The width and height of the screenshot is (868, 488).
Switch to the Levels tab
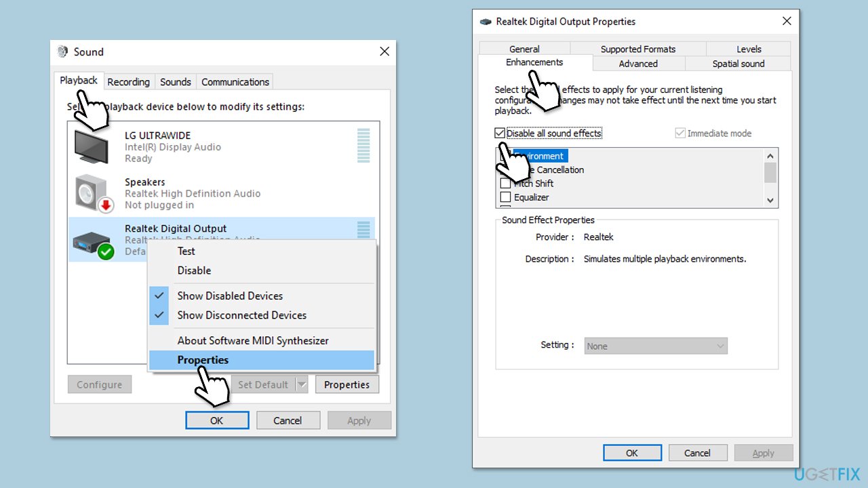[749, 49]
